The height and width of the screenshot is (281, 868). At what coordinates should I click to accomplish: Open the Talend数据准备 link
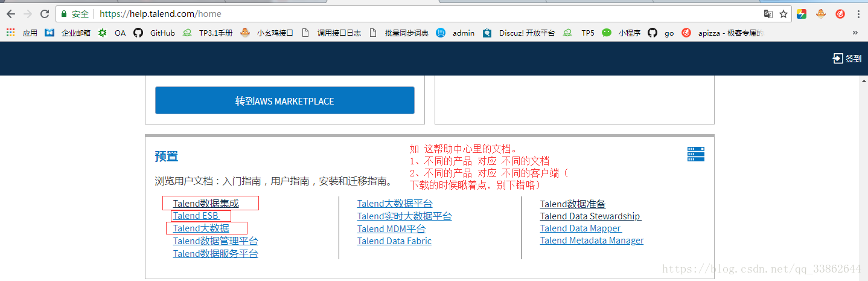573,204
